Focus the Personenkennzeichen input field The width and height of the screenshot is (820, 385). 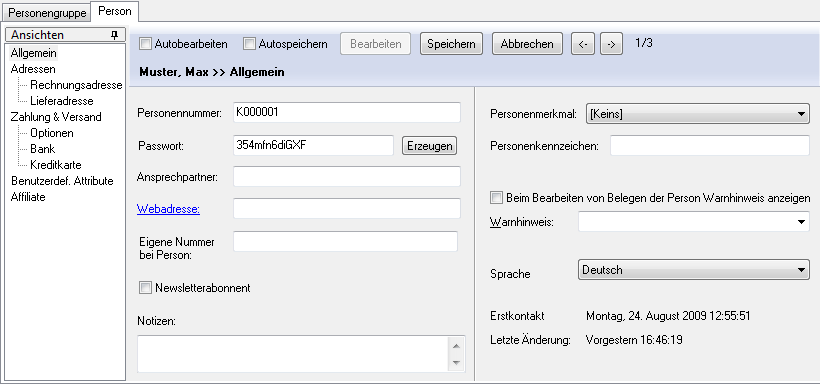710,145
